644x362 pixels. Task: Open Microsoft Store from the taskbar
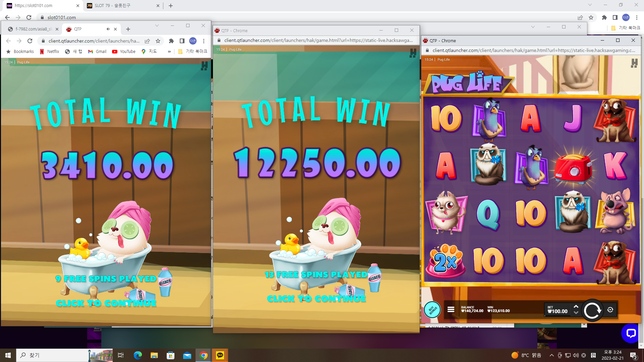pyautogui.click(x=171, y=355)
